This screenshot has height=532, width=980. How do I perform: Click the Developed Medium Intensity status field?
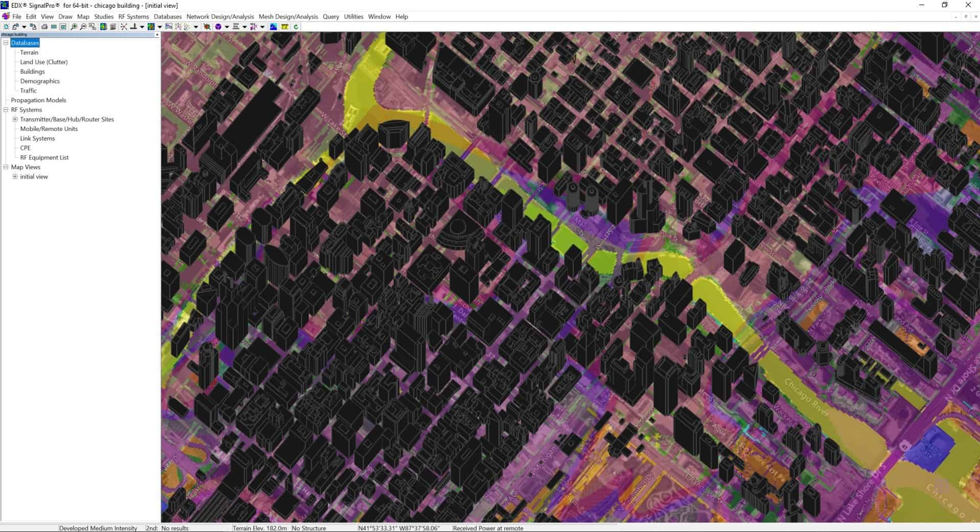(97, 528)
